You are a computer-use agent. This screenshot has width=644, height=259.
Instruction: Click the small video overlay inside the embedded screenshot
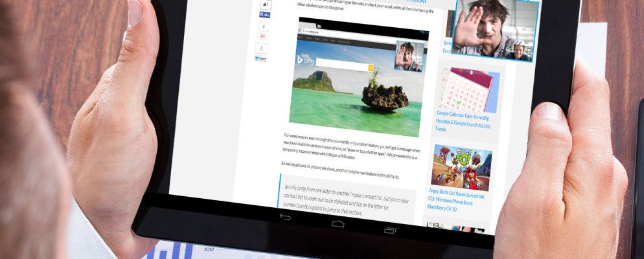click(x=409, y=56)
